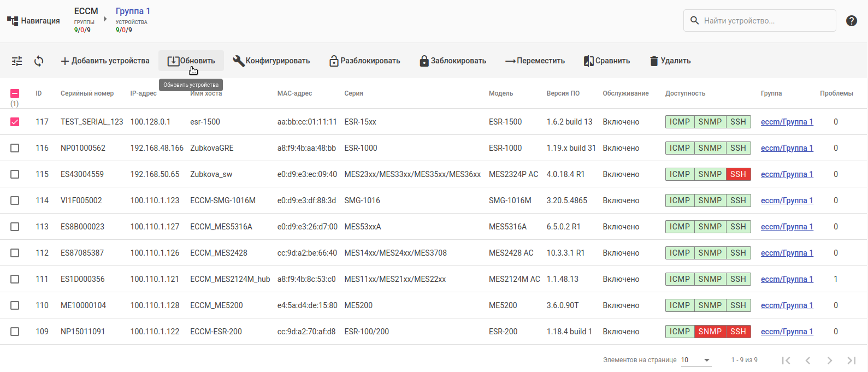Image resolution: width=868 pixels, height=372 pixels.
Task: Click Конфигурировать wrench button
Action: pyautogui.click(x=271, y=61)
